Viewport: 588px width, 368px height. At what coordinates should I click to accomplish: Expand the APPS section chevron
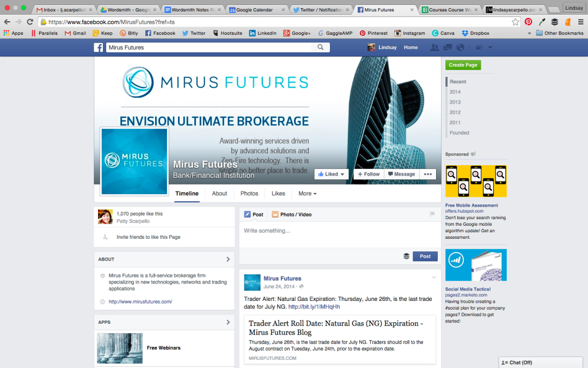[228, 322]
